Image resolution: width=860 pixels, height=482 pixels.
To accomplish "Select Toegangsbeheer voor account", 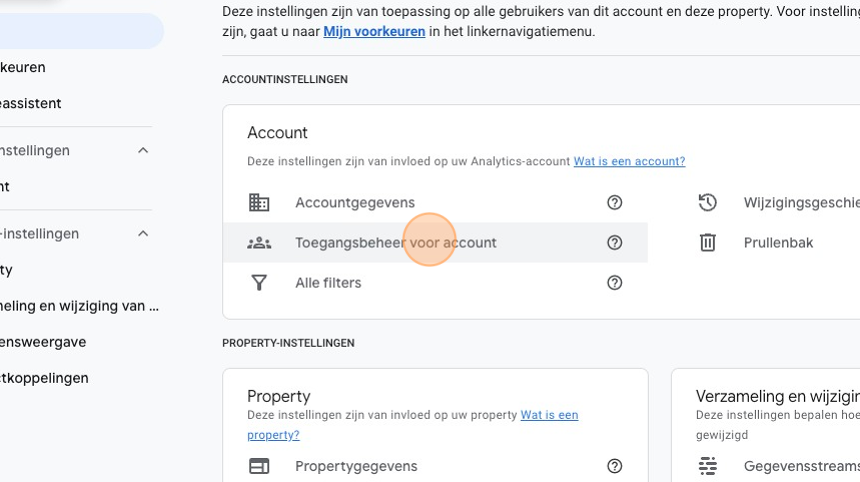I will tap(395, 243).
